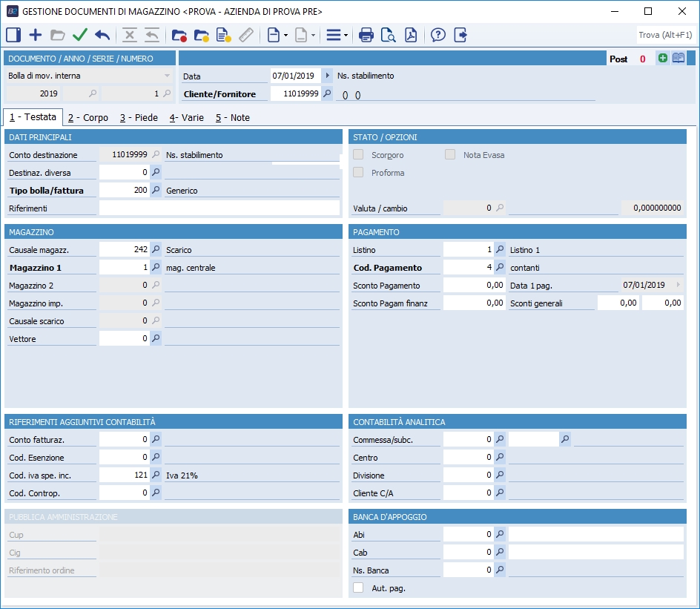700x609 pixels.
Task: Export to PDF using toolbar icon
Action: tap(410, 35)
